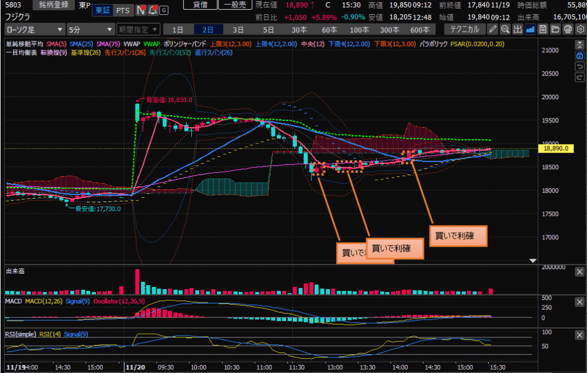Switch to the 100本 range tab
The image size is (588, 373).
pos(359,29)
